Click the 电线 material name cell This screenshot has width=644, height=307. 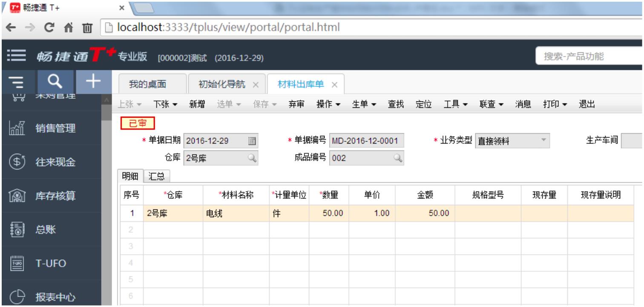236,213
